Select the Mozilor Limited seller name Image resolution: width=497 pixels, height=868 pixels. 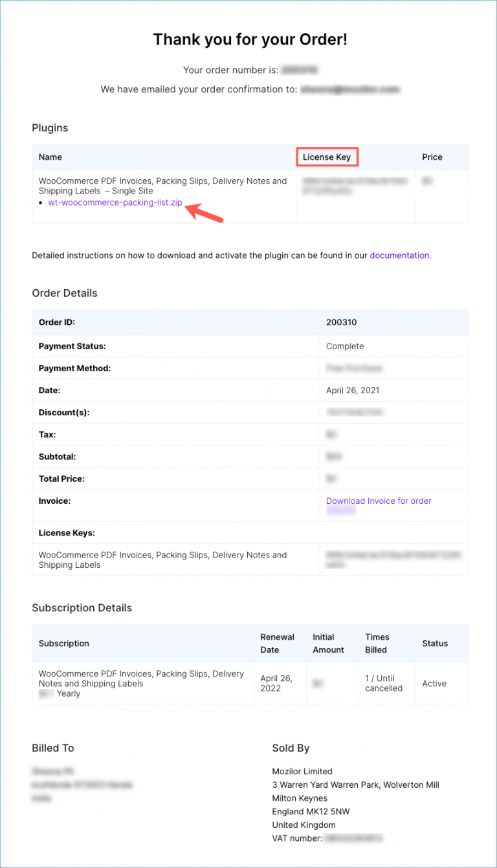302,772
